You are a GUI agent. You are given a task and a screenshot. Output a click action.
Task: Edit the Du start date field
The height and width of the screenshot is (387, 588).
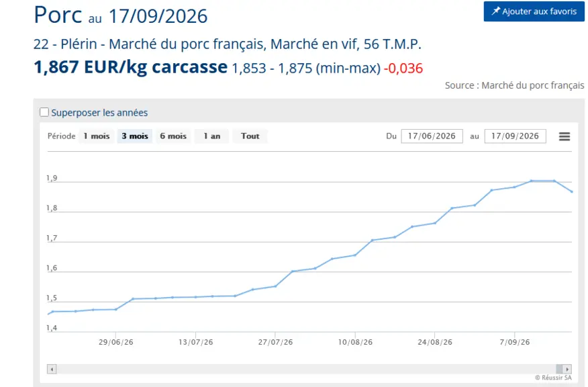(x=432, y=136)
